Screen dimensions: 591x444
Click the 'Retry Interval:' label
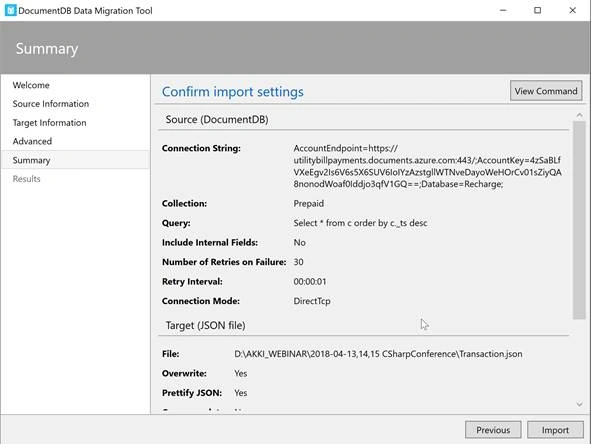point(192,282)
